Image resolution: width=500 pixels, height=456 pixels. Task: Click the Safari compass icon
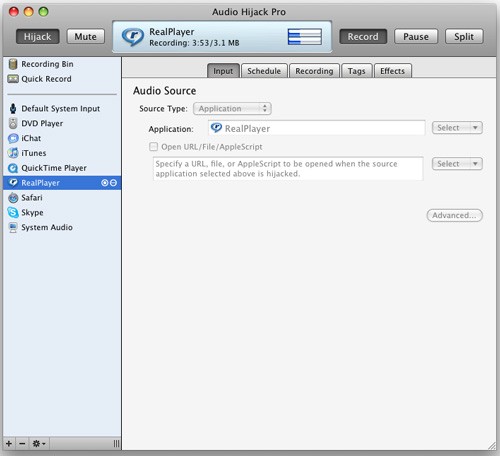coord(13,198)
